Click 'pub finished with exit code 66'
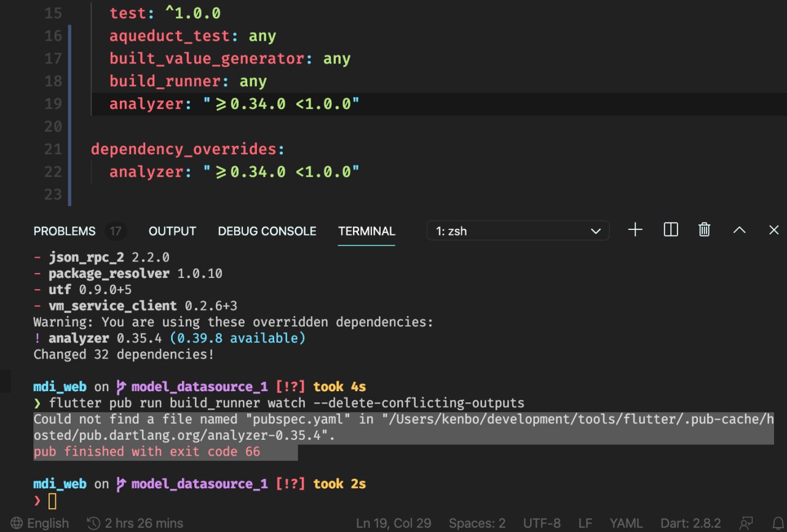The image size is (787, 532). [146, 451]
